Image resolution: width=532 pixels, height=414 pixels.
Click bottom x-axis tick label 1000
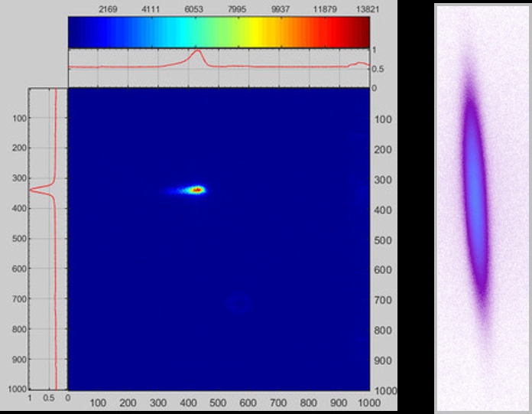[369, 403]
